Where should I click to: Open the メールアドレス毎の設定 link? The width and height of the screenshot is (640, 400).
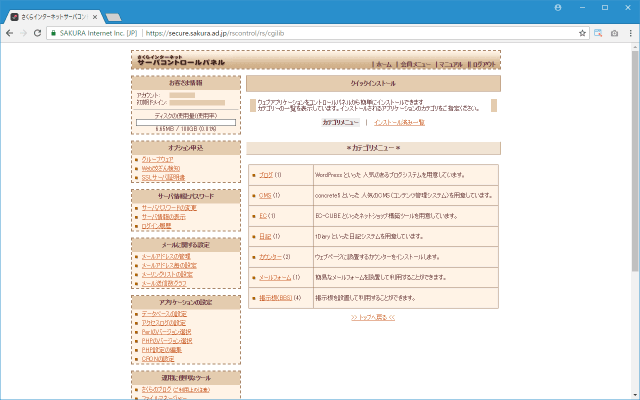[169, 265]
